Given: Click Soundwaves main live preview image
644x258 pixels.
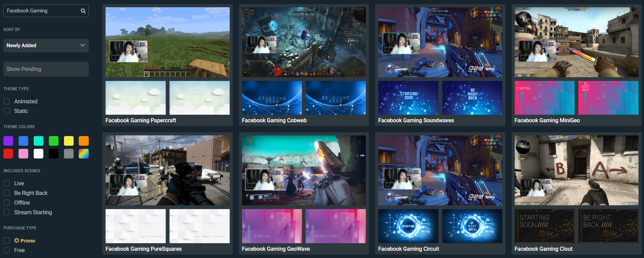Looking at the screenshot, I should [440, 42].
